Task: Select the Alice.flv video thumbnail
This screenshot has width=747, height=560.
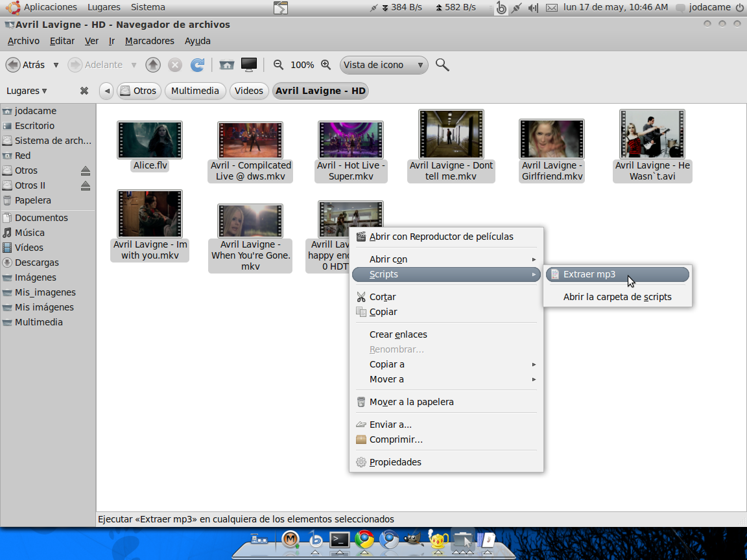Action: click(x=150, y=139)
